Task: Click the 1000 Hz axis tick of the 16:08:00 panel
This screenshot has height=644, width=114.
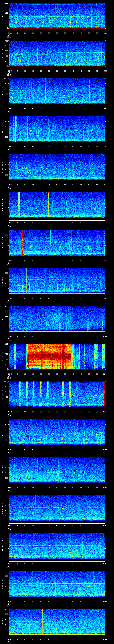Action: coord(6,268)
